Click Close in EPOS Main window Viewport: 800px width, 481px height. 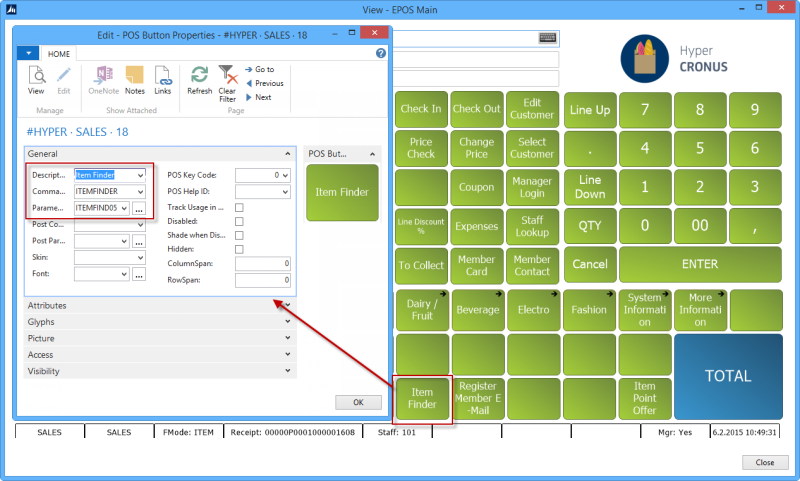pos(765,462)
